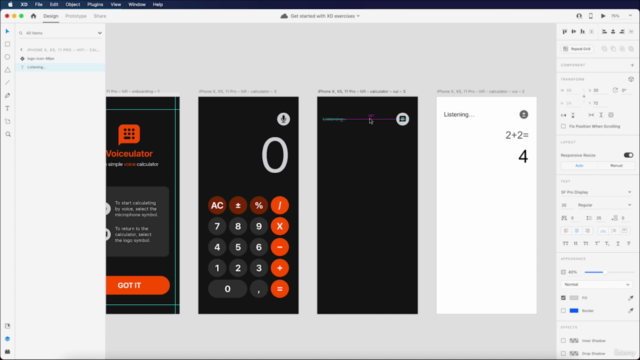Select the Select (arrow) tool
Image resolution: width=640 pixels, height=360 pixels.
(x=7, y=31)
